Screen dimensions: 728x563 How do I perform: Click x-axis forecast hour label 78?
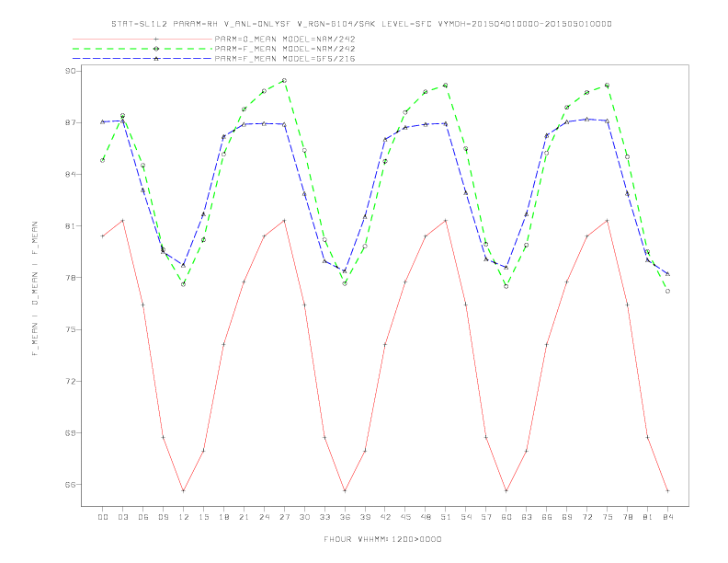627,517
